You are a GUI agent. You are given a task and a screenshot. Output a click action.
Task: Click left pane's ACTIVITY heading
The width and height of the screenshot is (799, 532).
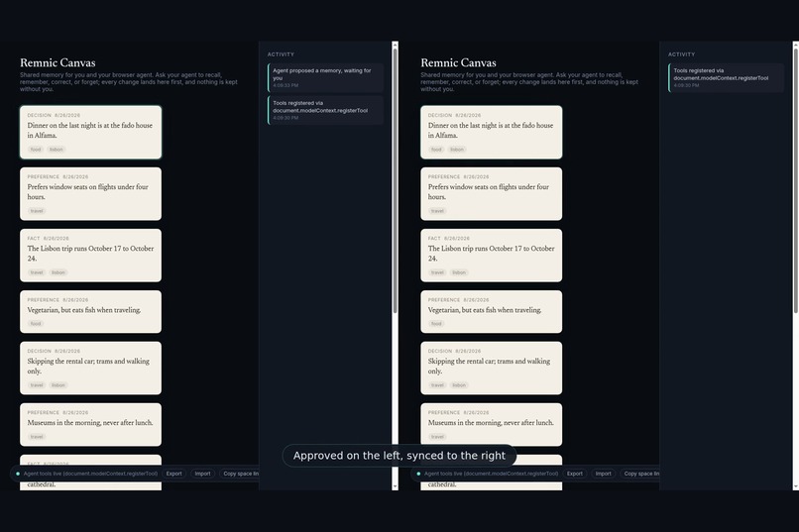[281, 54]
